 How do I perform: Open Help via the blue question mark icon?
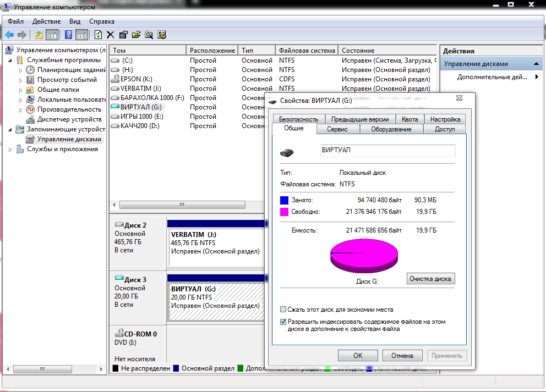[69, 35]
